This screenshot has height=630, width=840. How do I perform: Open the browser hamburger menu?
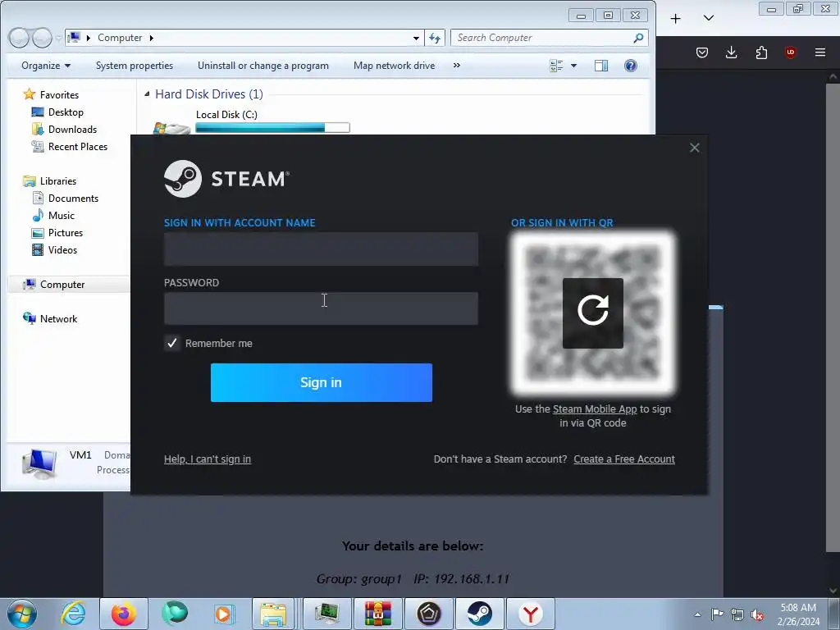[x=820, y=52]
